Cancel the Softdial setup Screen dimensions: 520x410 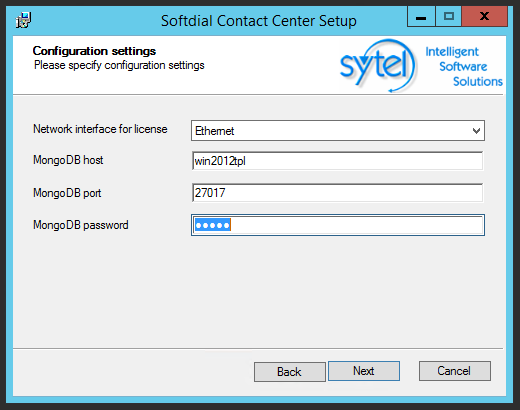point(455,371)
